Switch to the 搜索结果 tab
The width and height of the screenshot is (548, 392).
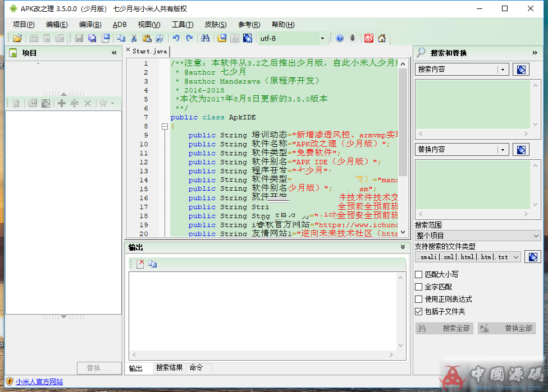click(x=169, y=367)
